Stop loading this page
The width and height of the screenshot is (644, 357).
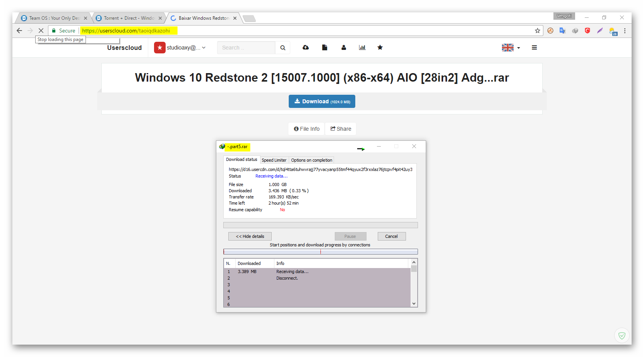coord(41,31)
